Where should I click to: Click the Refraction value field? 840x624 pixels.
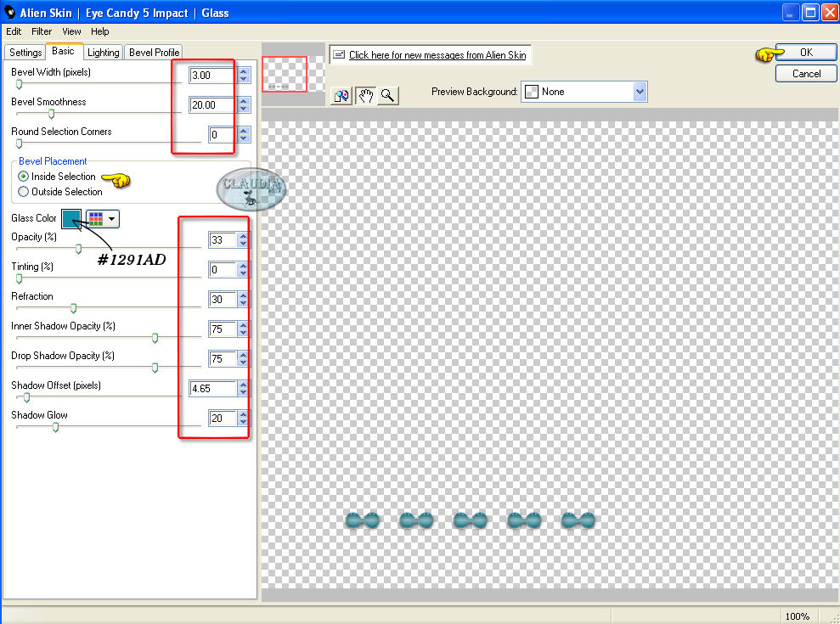223,300
